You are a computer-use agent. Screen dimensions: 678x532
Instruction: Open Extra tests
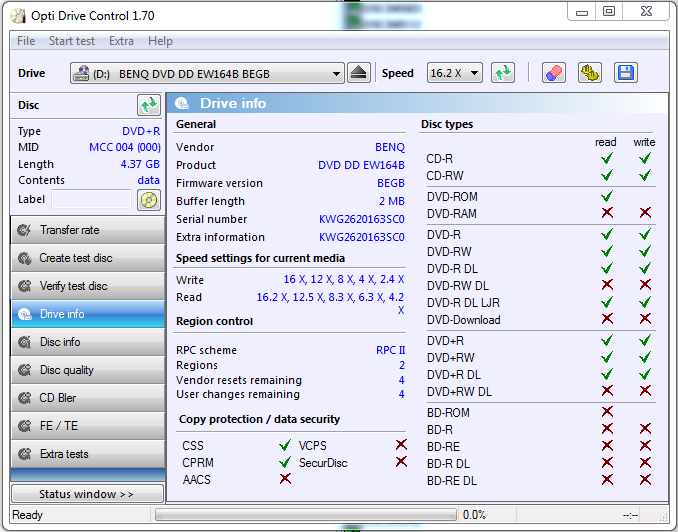(x=88, y=454)
